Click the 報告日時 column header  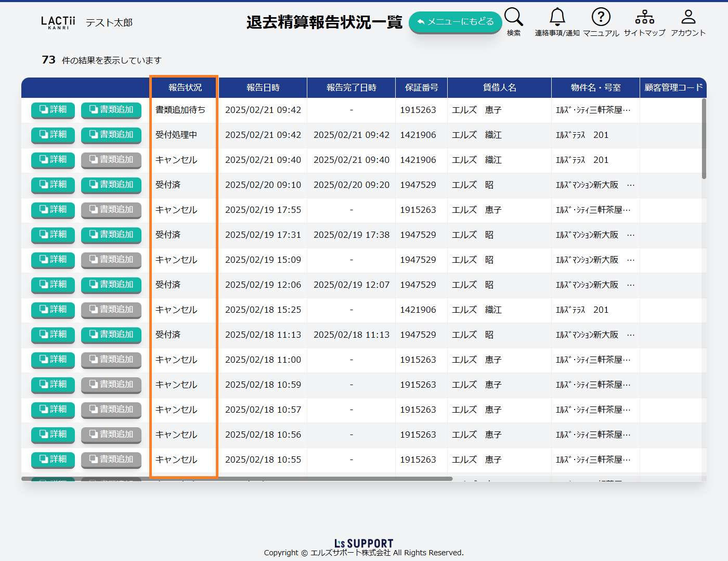pos(263,87)
